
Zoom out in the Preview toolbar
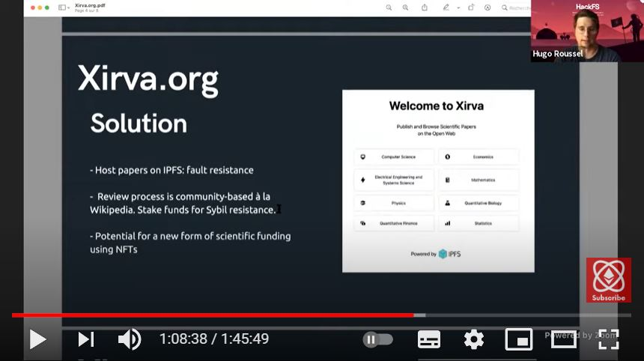[389, 7]
